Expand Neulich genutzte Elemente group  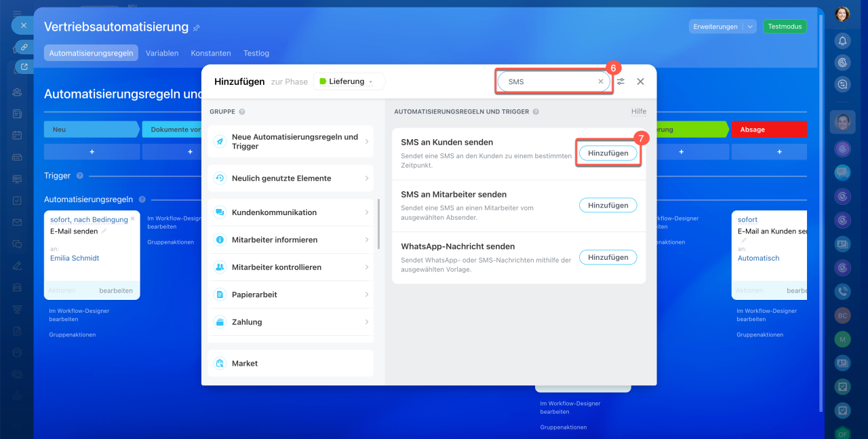(x=290, y=178)
